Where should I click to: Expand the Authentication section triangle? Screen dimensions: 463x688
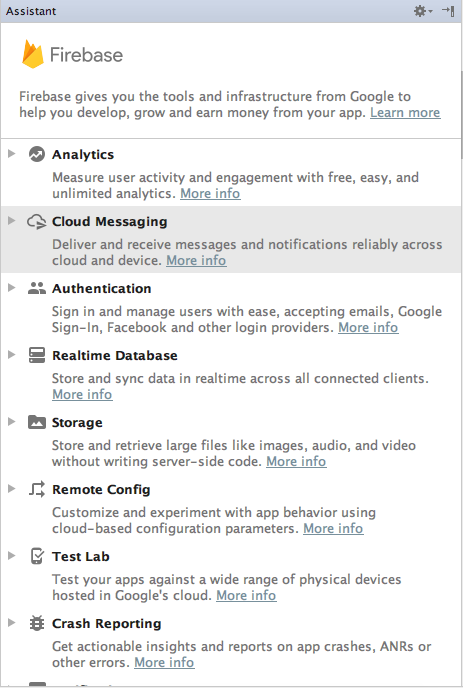point(12,287)
